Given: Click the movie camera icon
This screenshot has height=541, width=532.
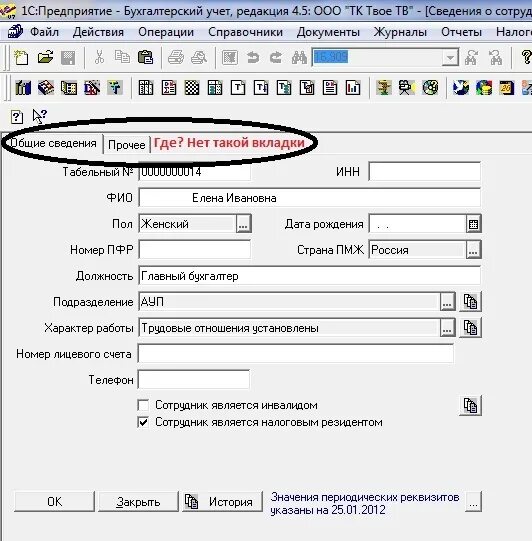Looking at the screenshot, I should [x=407, y=88].
